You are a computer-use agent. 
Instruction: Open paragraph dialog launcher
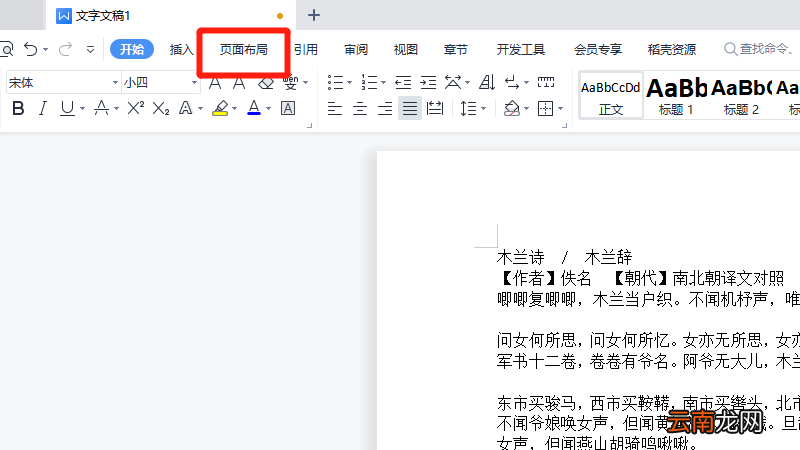click(x=564, y=125)
